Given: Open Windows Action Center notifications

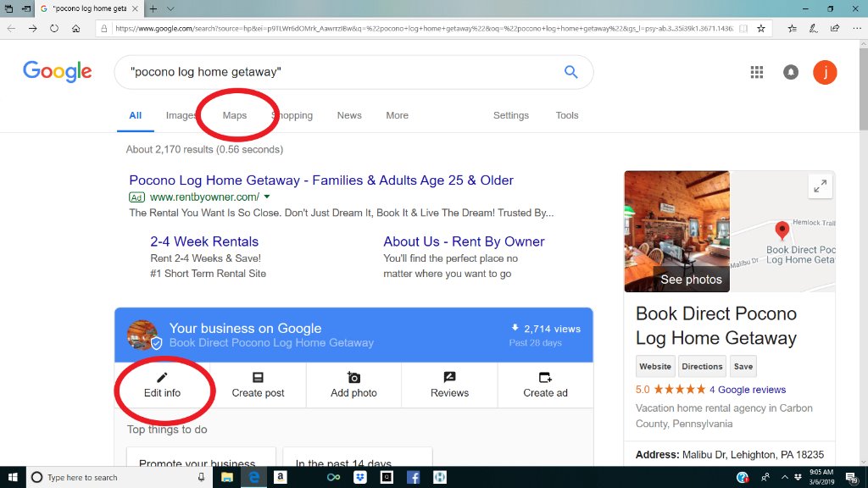Looking at the screenshot, I should [851, 477].
